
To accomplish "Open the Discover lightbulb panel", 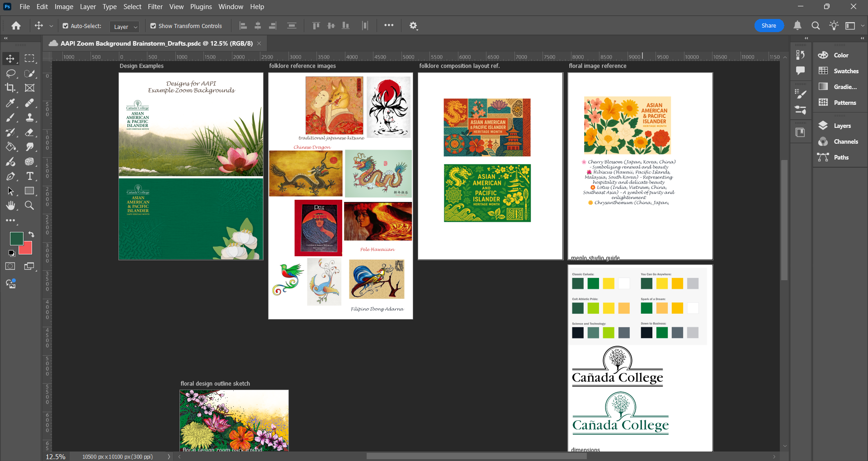I will [x=834, y=26].
